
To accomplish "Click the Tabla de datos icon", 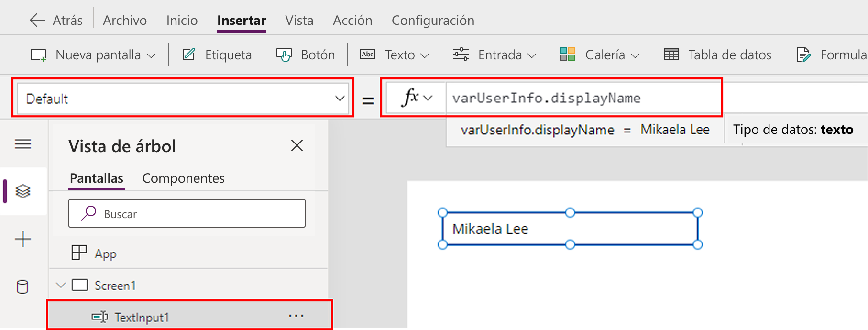I will [671, 55].
